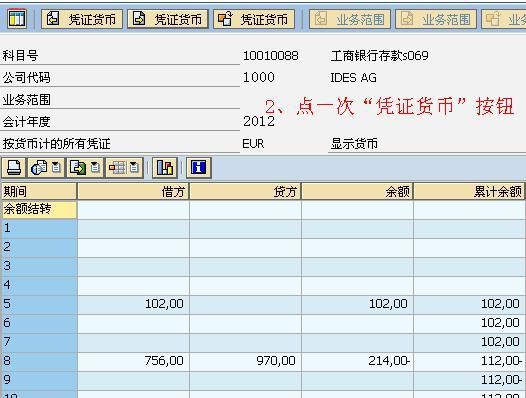Select period row 4
Screen dimensions: 526x398
pyautogui.click(x=39, y=285)
